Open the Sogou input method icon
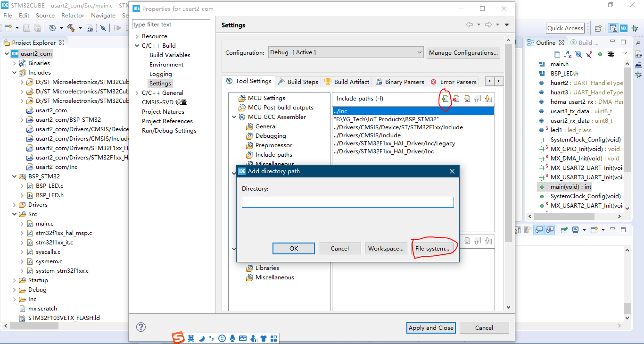The width and height of the screenshot is (644, 344). [178, 338]
